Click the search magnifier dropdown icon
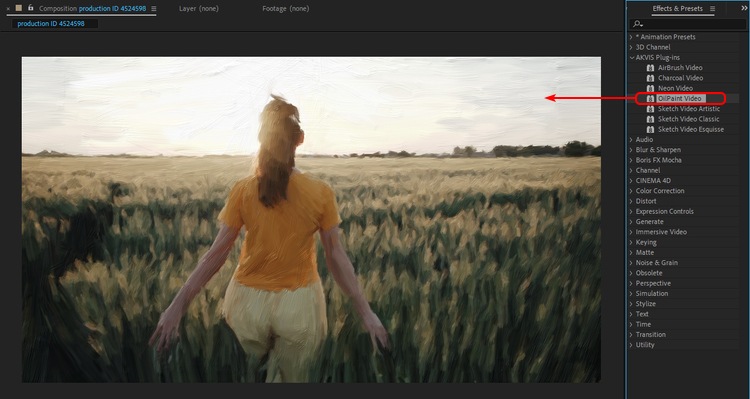The width and height of the screenshot is (750, 399). point(638,24)
